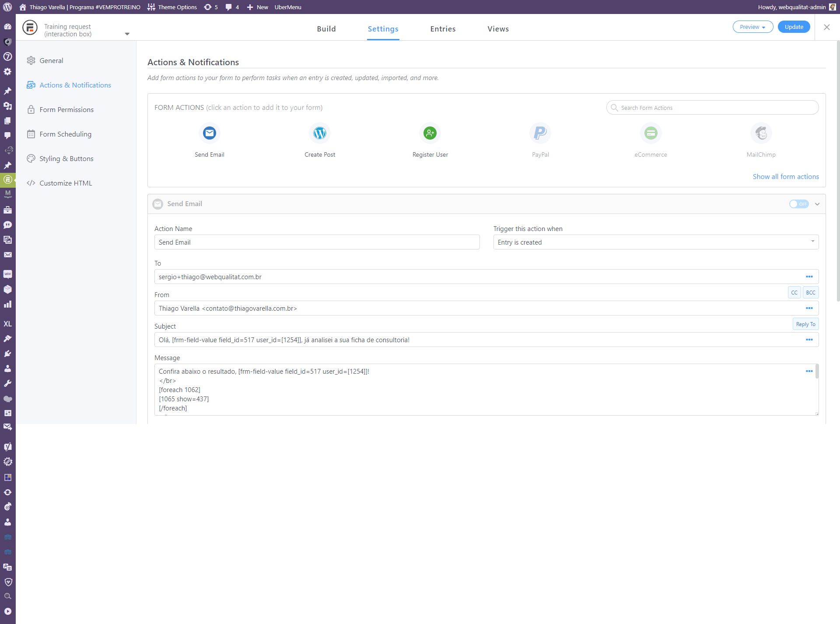Click Show all form actions link
This screenshot has height=624, width=840.
point(785,177)
